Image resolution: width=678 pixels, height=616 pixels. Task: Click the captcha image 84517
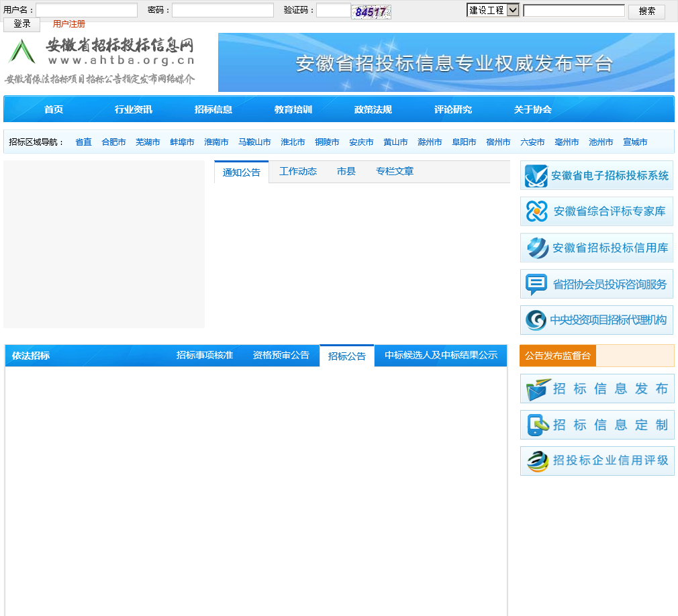[371, 11]
